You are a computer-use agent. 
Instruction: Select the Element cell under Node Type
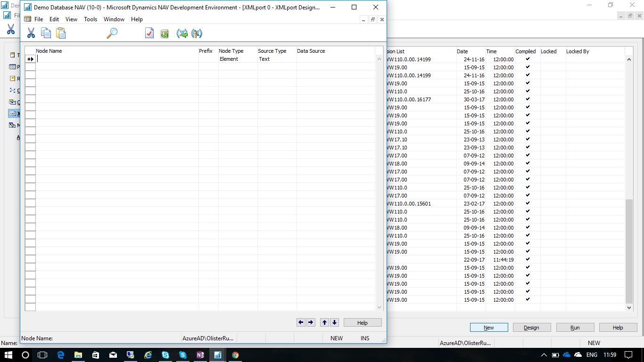(x=238, y=59)
